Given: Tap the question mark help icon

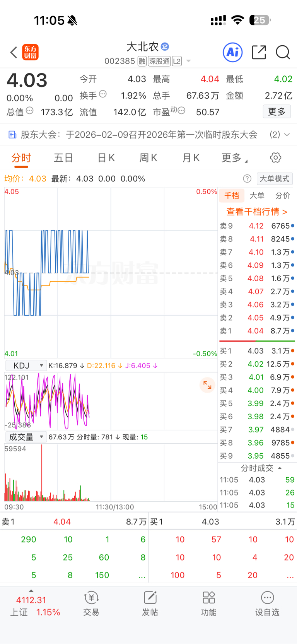Looking at the screenshot, I should click(247, 179).
